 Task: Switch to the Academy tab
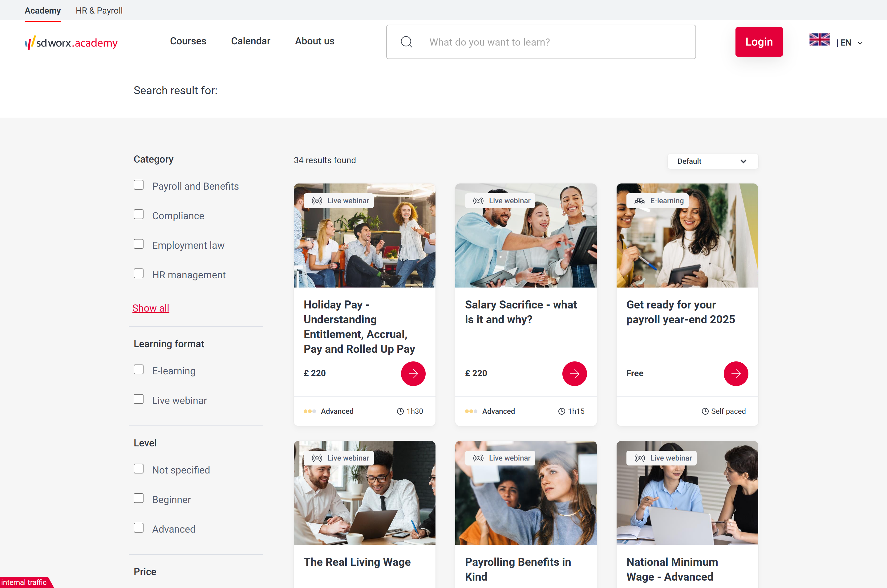(43, 10)
